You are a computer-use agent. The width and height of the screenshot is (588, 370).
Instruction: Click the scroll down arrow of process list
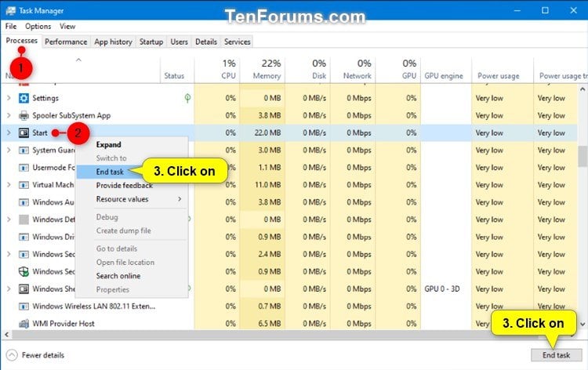pos(583,325)
